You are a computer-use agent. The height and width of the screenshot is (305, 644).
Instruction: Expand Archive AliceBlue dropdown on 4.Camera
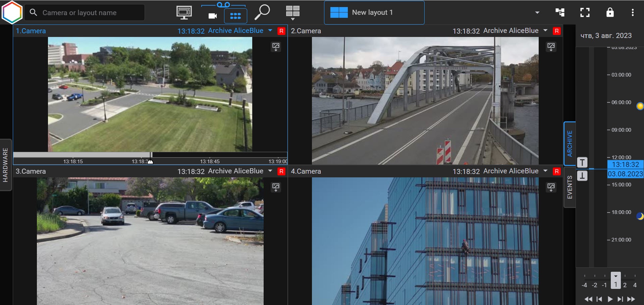click(545, 171)
